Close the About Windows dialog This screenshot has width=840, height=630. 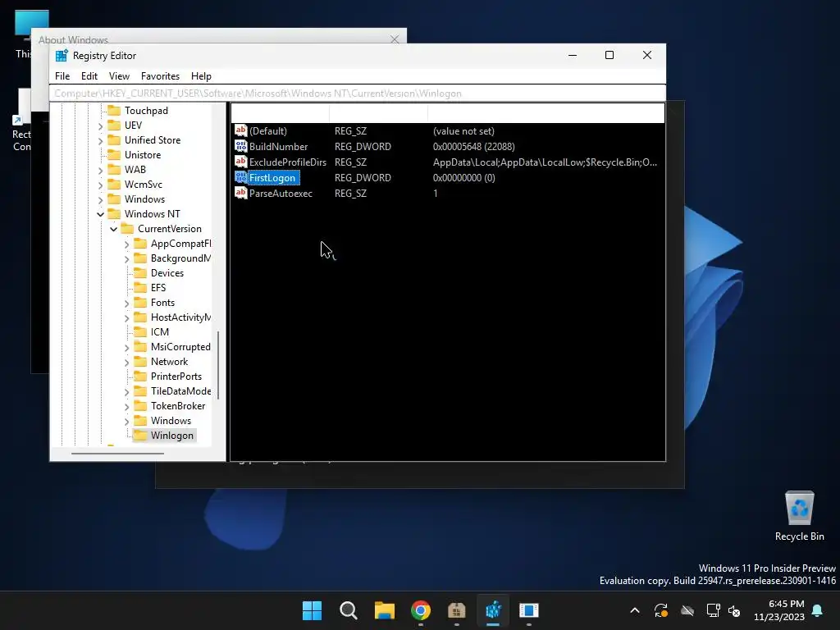395,39
